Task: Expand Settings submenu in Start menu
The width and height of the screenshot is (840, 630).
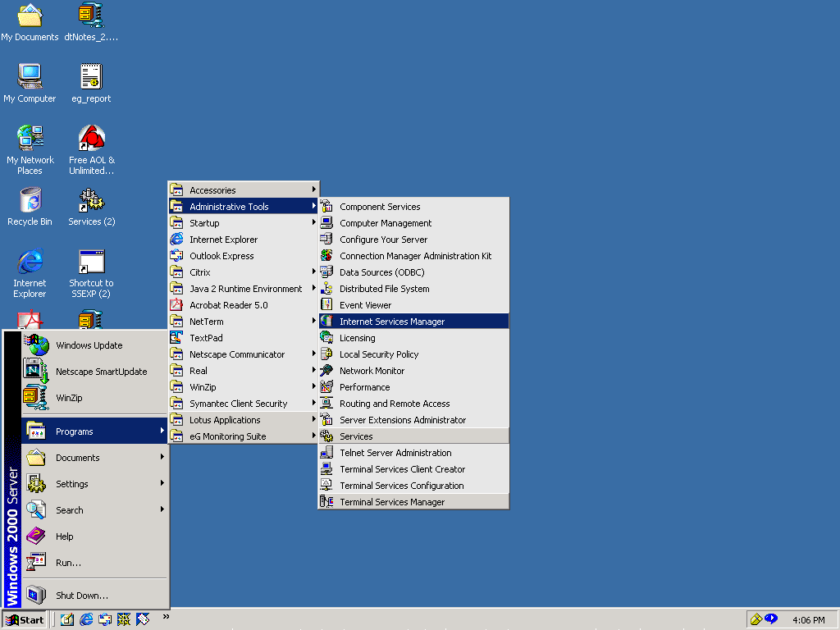Action: coord(95,484)
